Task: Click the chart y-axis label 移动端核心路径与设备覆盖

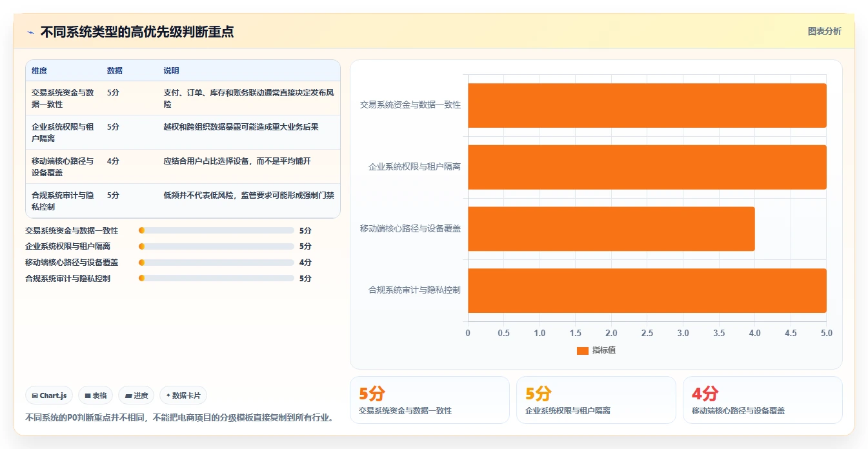Action: 410,228
